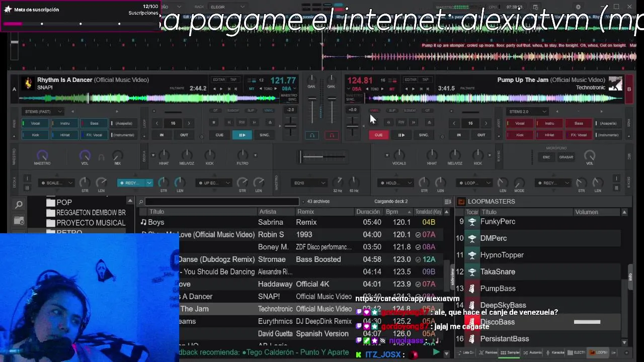Viewport: 644px width, 362px height.
Task: Switch to the Sampler tab
Action: pos(511,353)
